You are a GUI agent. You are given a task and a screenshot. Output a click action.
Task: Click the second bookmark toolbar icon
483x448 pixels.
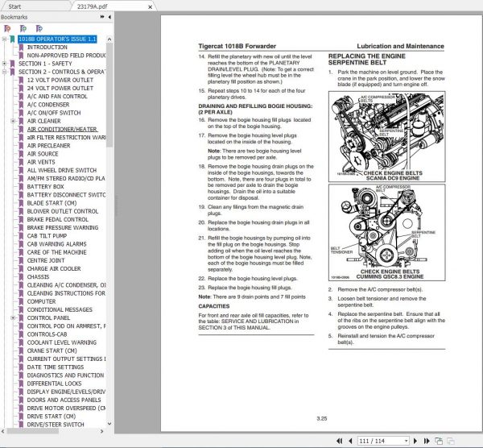coord(23,29)
